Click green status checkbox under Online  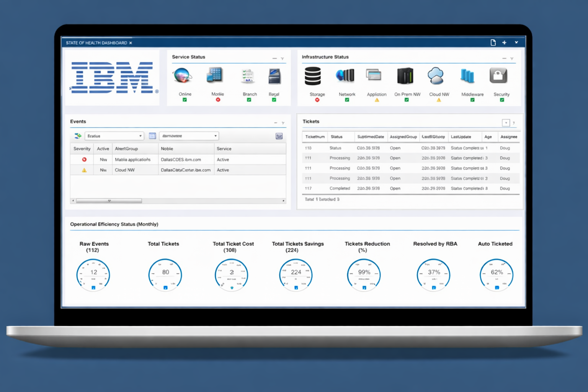pos(185,100)
